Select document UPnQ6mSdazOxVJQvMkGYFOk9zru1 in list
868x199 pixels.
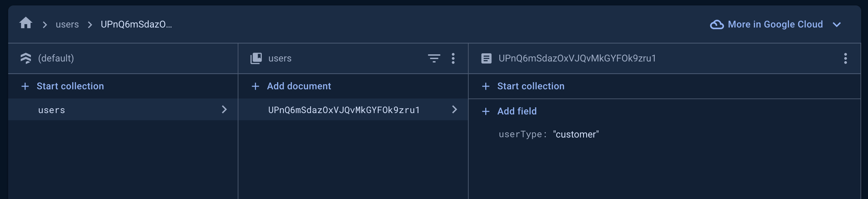coord(344,110)
